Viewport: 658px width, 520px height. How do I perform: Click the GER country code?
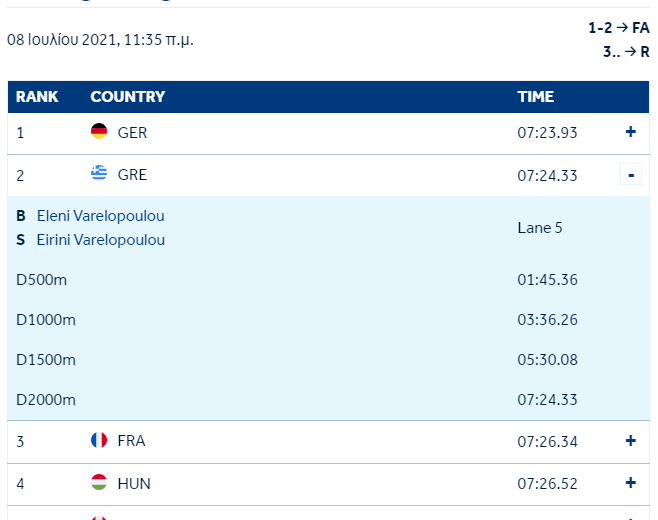pos(132,132)
